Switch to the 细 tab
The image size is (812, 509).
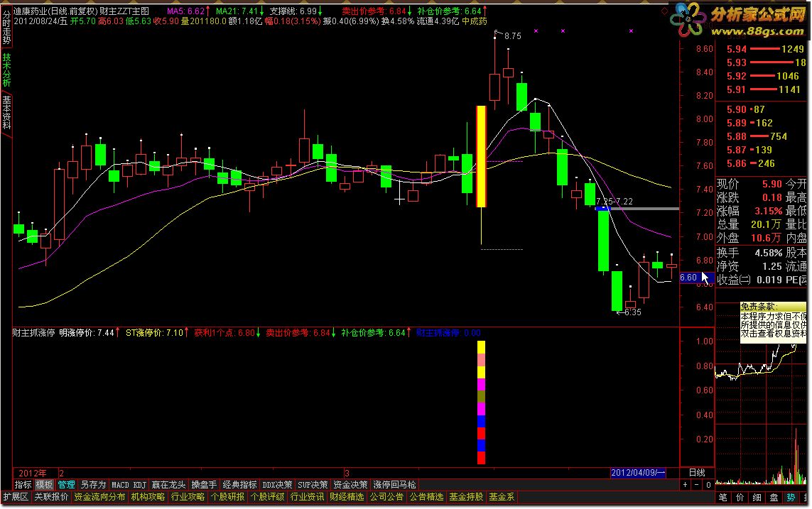click(757, 497)
